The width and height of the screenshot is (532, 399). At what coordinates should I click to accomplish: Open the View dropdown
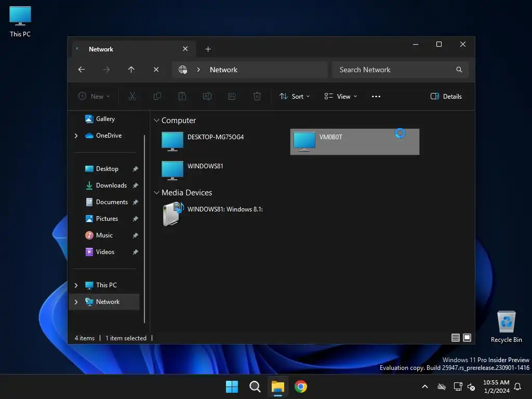coord(341,96)
